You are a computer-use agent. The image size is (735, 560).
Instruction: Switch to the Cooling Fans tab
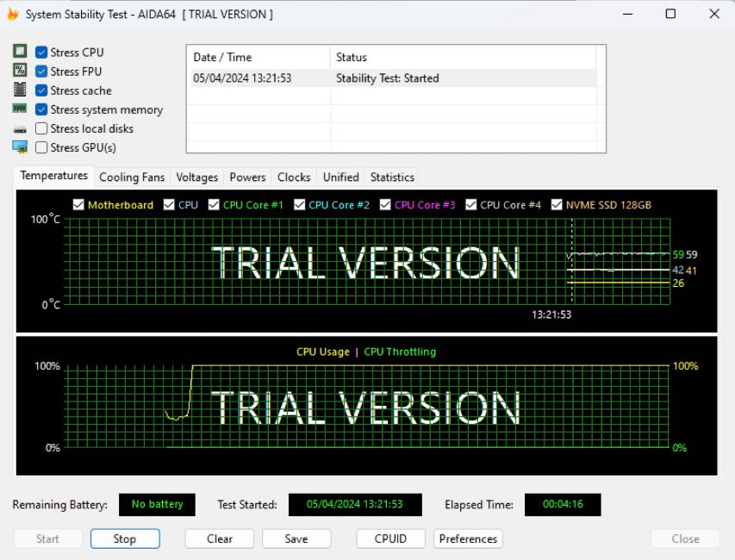[132, 177]
